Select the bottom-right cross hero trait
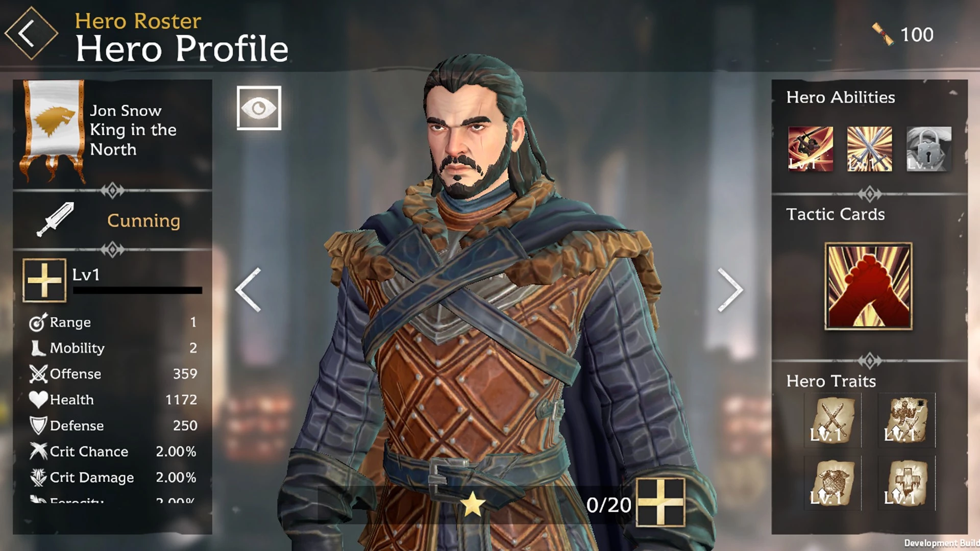The image size is (980, 551). (x=907, y=483)
